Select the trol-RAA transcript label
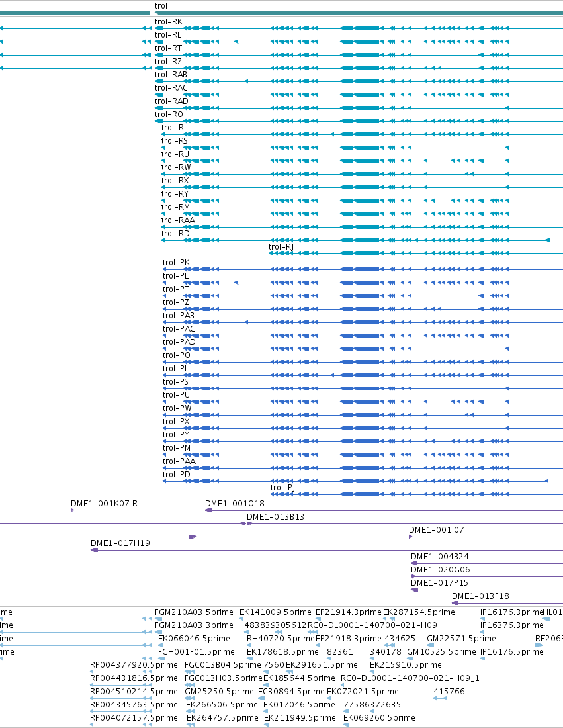Viewport: 563px width, 728px height. (178, 220)
